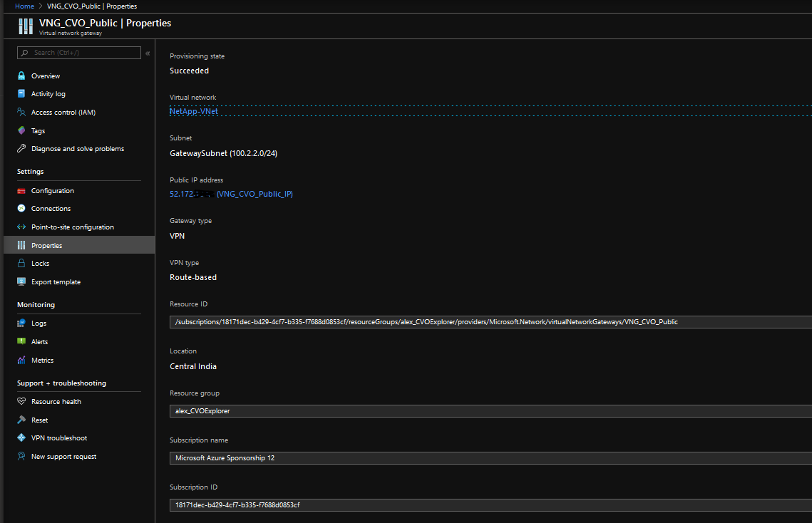Image resolution: width=812 pixels, height=523 pixels.
Task: Click the Resource health heart icon
Action: (x=21, y=401)
